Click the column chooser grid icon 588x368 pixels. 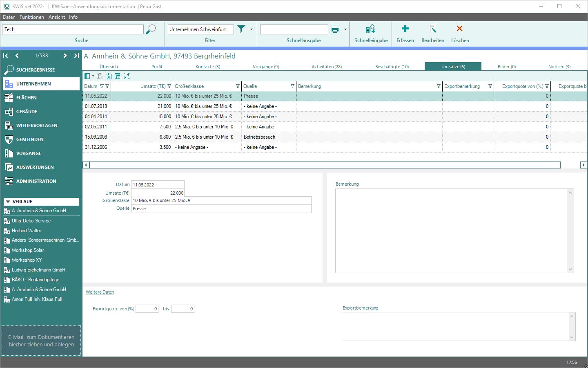[x=87, y=76]
